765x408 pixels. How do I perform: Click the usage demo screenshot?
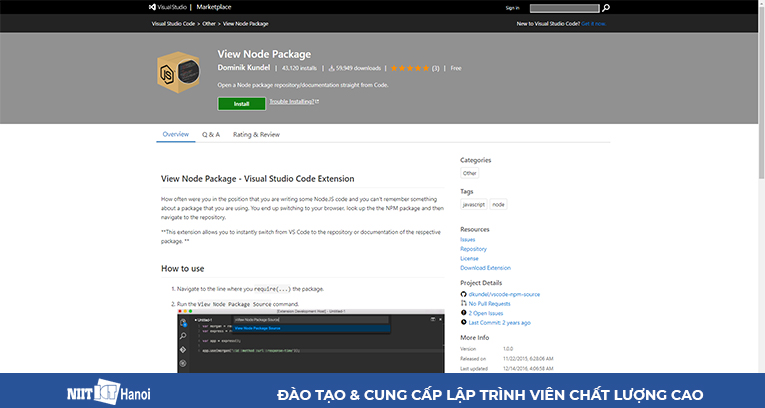[x=311, y=341]
